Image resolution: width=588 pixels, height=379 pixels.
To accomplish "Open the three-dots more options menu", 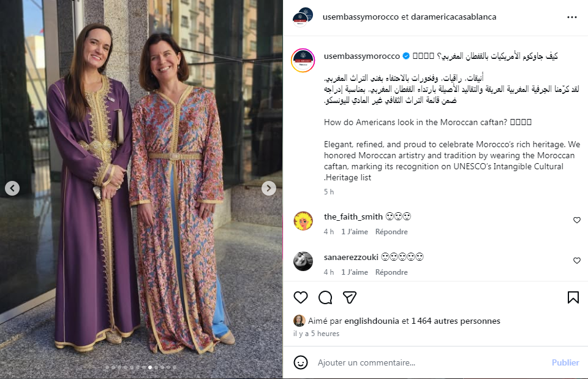I will pos(572,17).
